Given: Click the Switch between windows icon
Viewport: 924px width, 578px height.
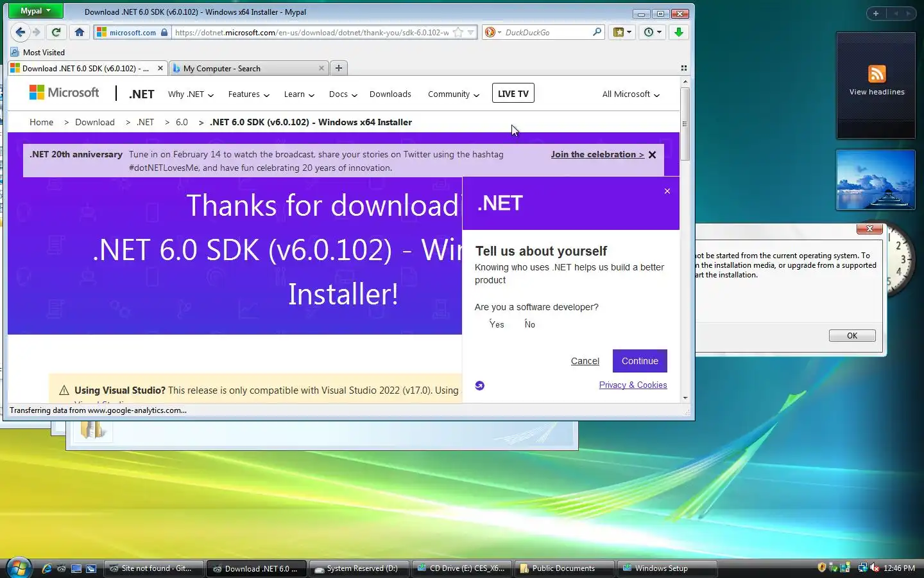Looking at the screenshot, I should coord(91,568).
